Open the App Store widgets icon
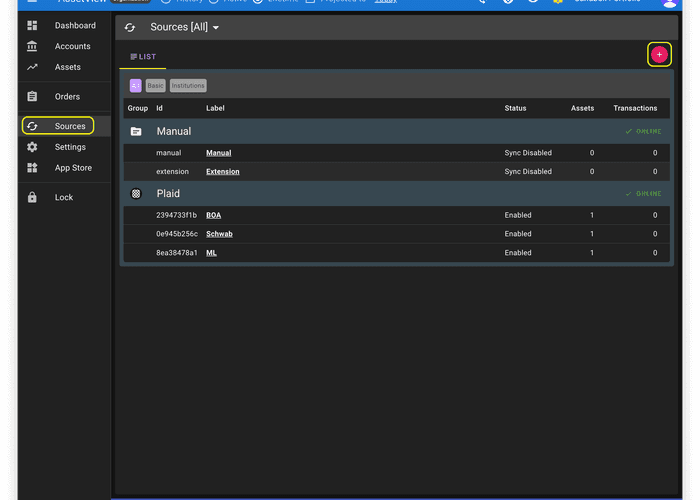This screenshot has width=700, height=500. [x=32, y=167]
